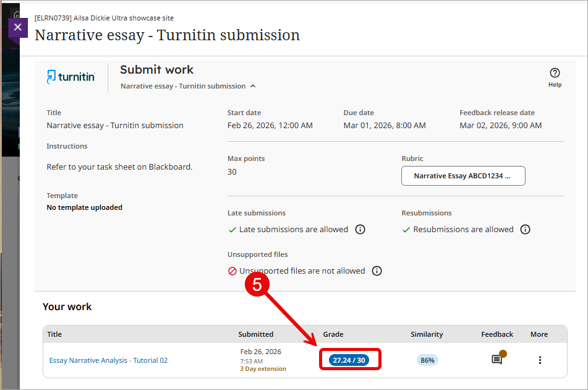The image size is (588, 390).
Task: Open the feedback comment icon
Action: point(496,360)
